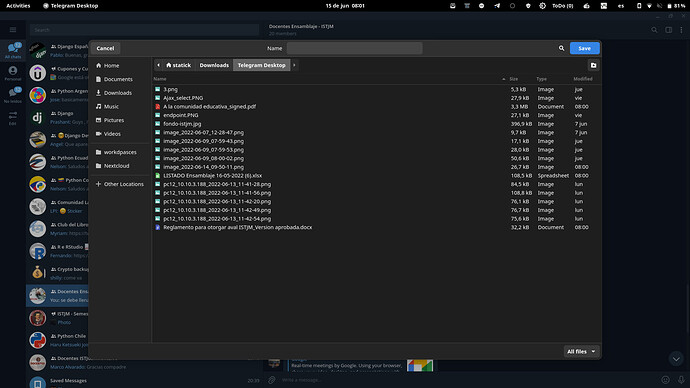The width and height of the screenshot is (690, 388).
Task: Jump to bottom of Telegram chat
Action: (676, 359)
